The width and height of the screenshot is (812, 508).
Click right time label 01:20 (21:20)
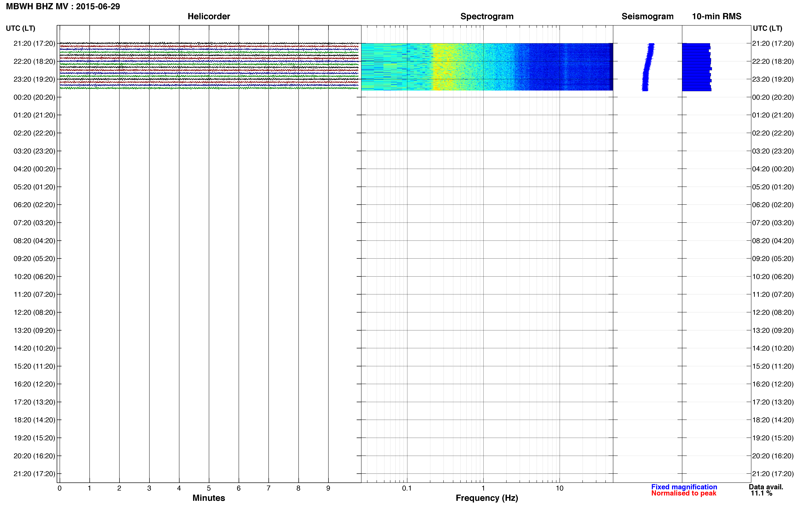pos(773,115)
